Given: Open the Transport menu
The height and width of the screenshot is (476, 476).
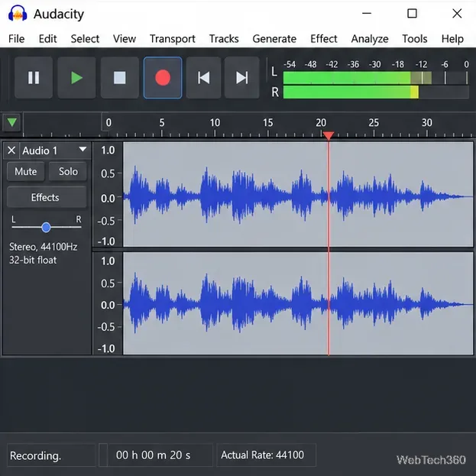Looking at the screenshot, I should (173, 39).
